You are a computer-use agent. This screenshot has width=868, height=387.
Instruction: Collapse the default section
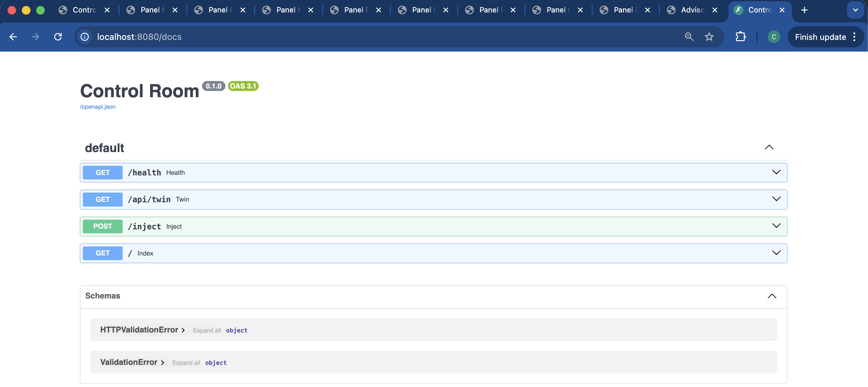click(769, 147)
